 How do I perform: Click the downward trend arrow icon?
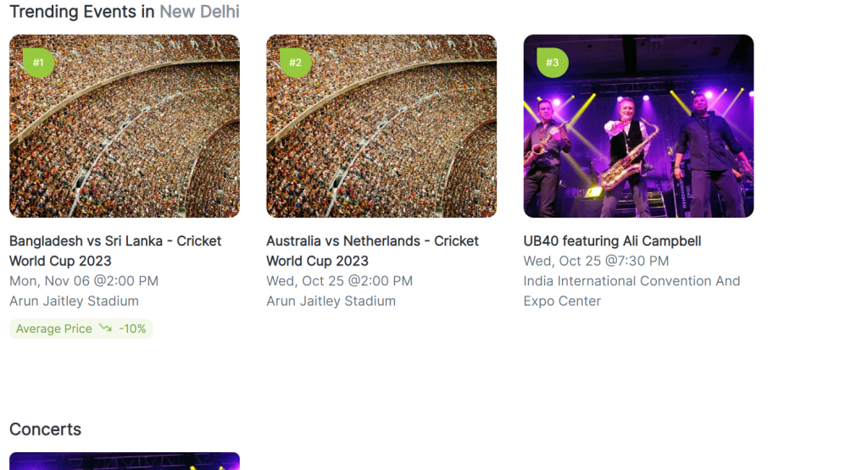click(105, 329)
